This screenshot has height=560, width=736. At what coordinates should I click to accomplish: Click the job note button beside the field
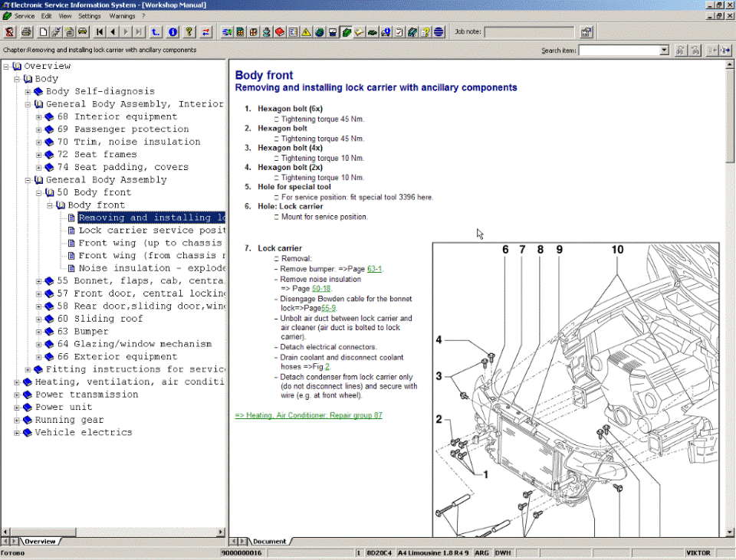point(586,32)
